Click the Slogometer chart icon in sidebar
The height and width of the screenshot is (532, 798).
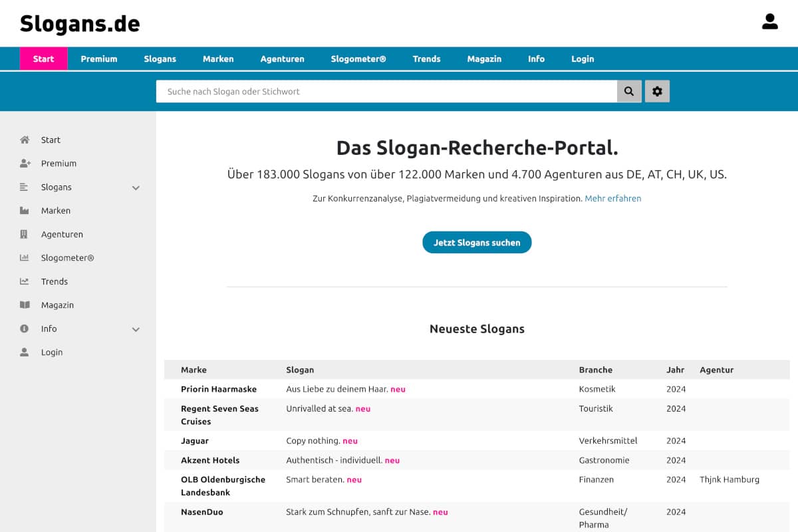(25, 257)
